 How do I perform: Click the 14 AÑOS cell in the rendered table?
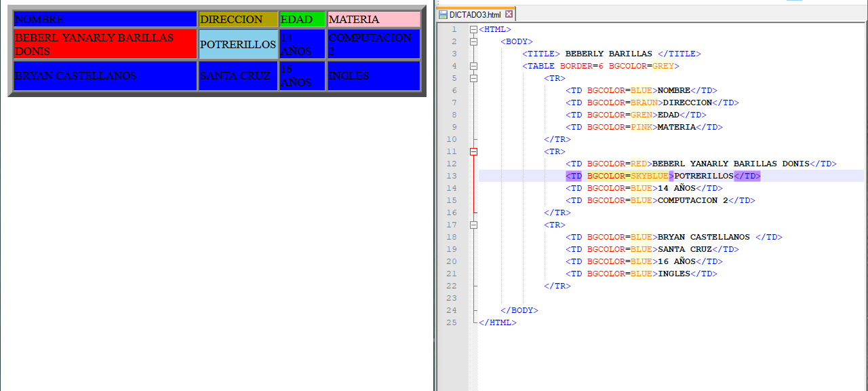click(302, 44)
